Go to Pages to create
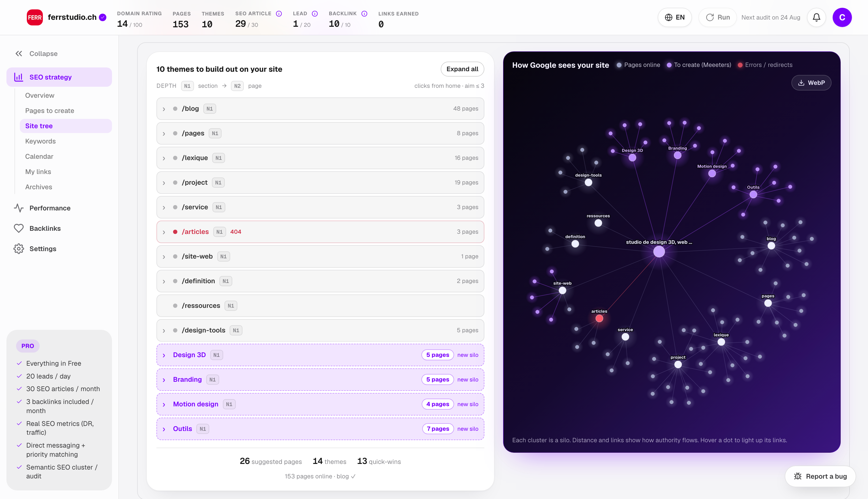The width and height of the screenshot is (868, 499). [x=50, y=111]
